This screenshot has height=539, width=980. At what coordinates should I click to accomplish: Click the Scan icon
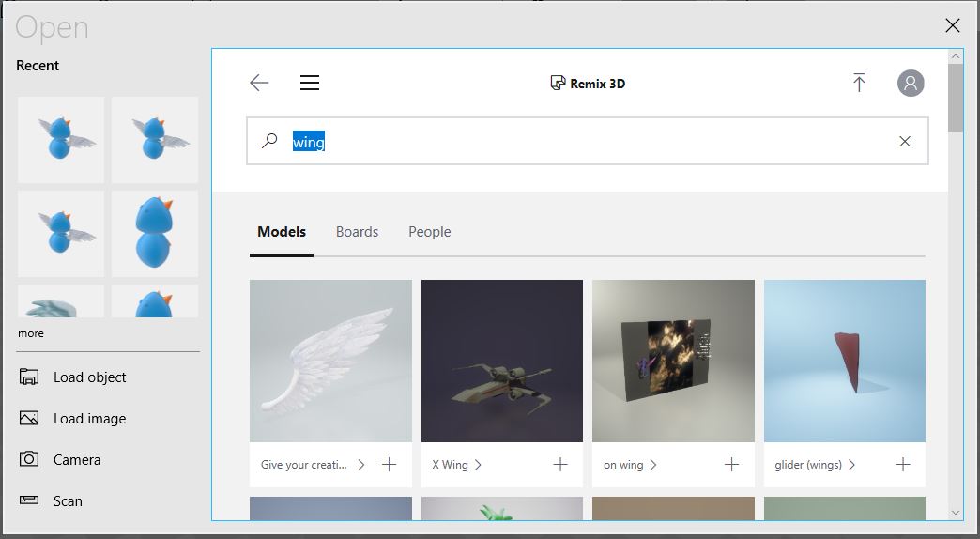[x=29, y=500]
